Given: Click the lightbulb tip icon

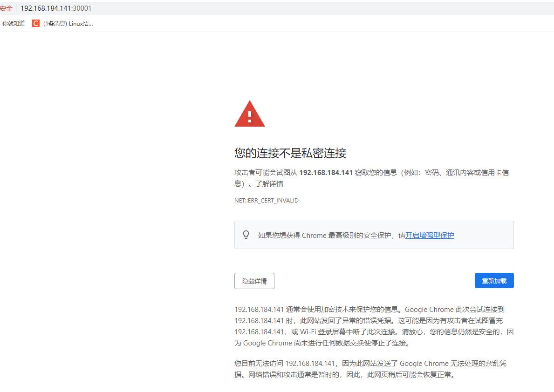Looking at the screenshot, I should (x=246, y=235).
